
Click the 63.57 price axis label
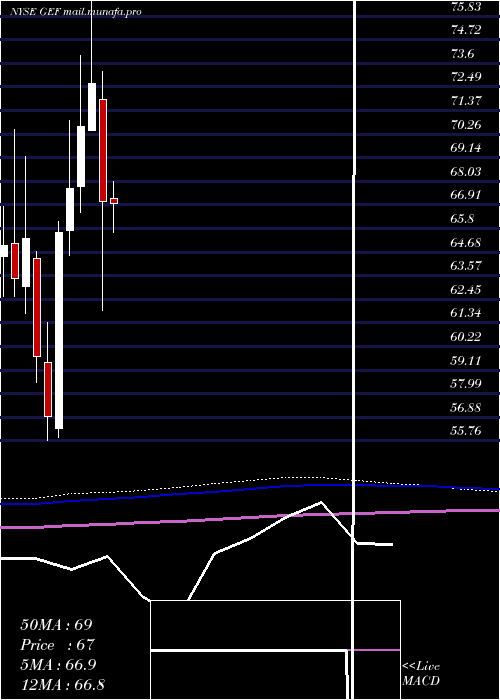466,266
